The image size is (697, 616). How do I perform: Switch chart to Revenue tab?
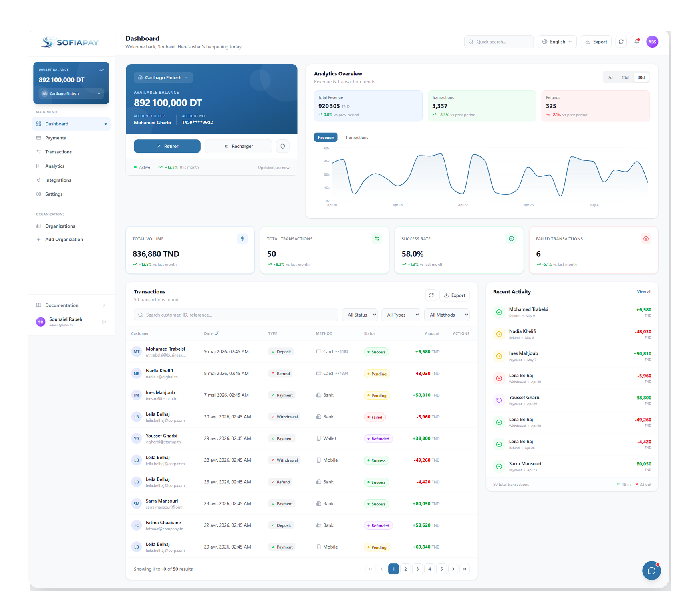tap(326, 137)
